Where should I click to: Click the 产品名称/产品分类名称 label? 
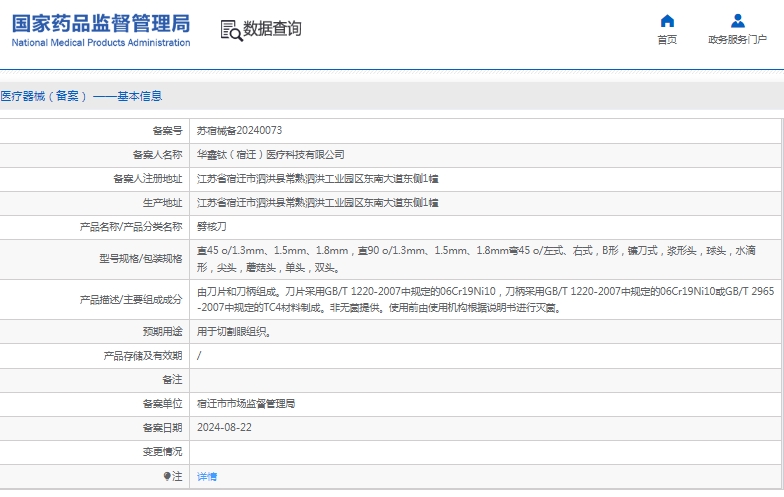[x=131, y=226]
